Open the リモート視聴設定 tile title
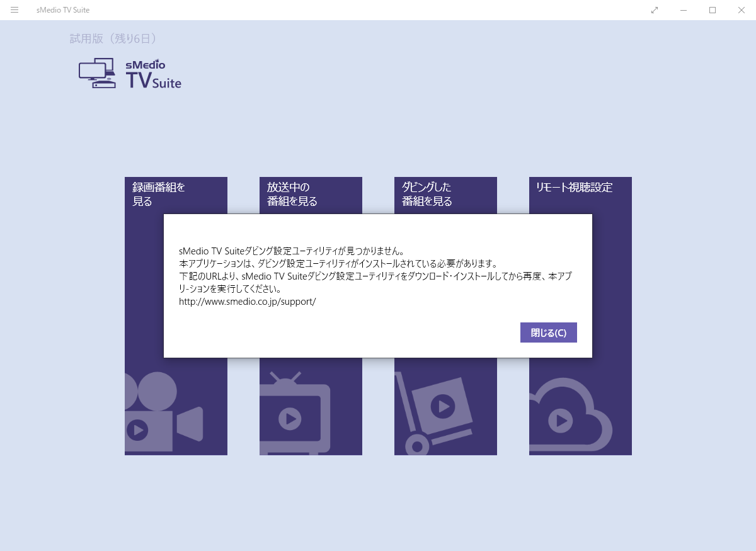The image size is (756, 551). pos(574,187)
